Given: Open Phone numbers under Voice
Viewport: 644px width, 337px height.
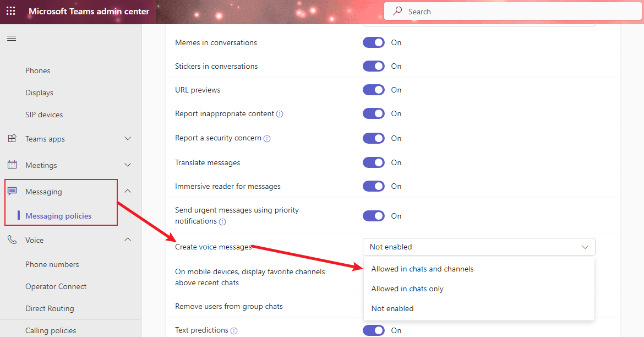Looking at the screenshot, I should click(x=52, y=265).
